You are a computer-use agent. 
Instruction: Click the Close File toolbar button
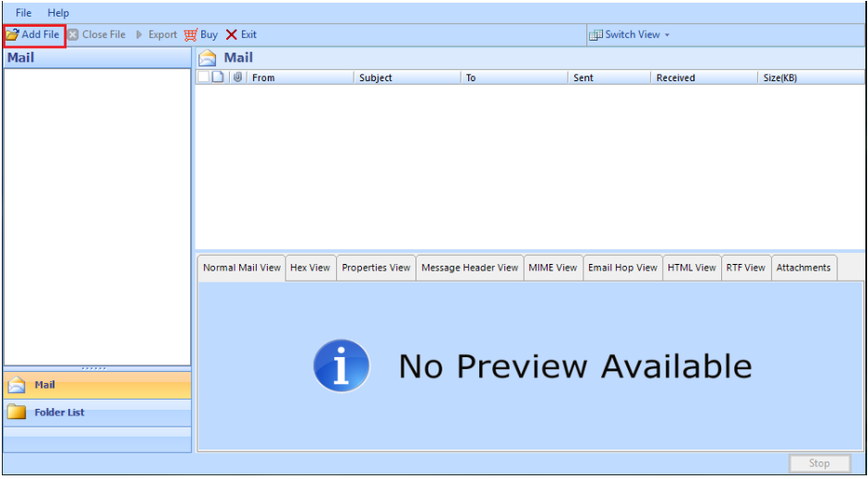click(97, 35)
